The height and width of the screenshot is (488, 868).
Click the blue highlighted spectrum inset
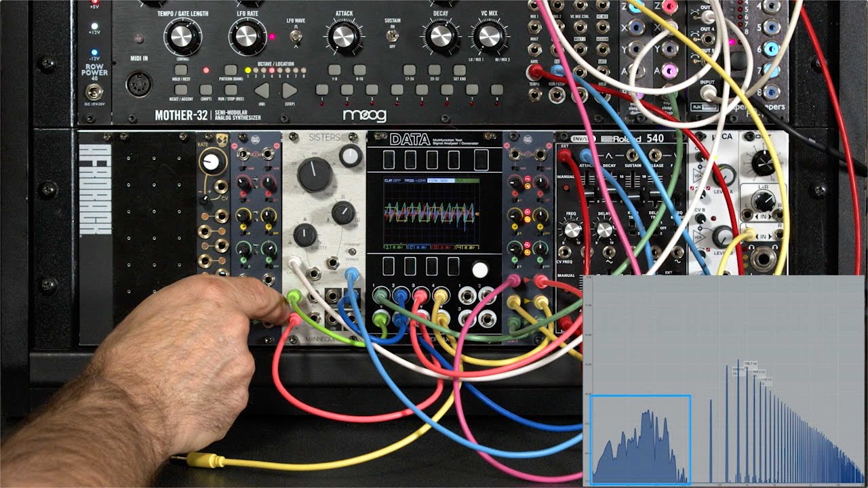(640, 440)
